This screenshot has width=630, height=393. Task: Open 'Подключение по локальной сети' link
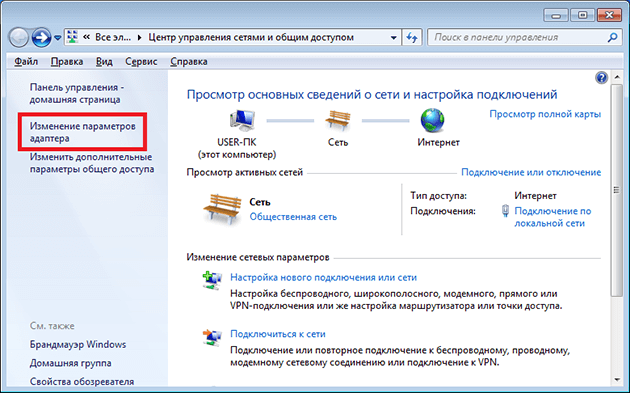pyautogui.click(x=552, y=217)
